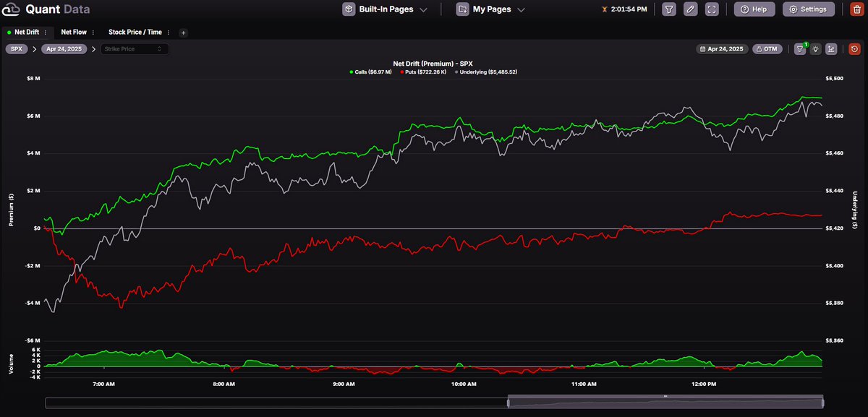
Task: Click the Underlying ($) axis title
Action: pos(855,209)
